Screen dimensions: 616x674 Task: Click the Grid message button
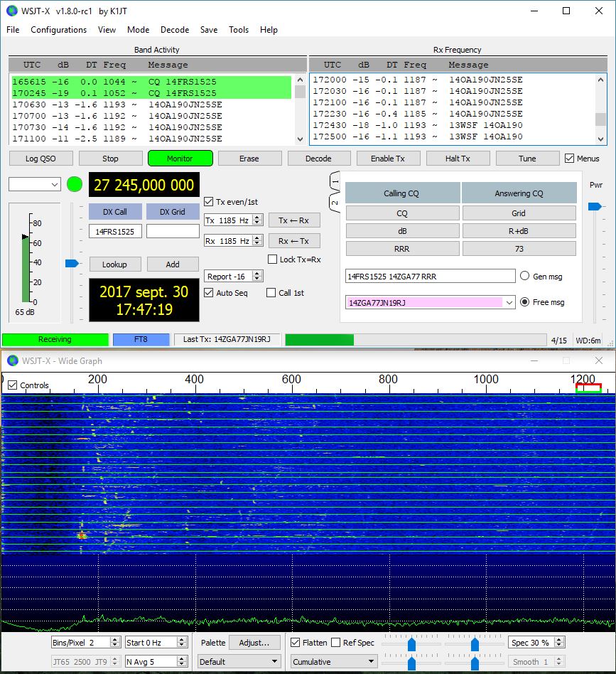[x=519, y=213]
